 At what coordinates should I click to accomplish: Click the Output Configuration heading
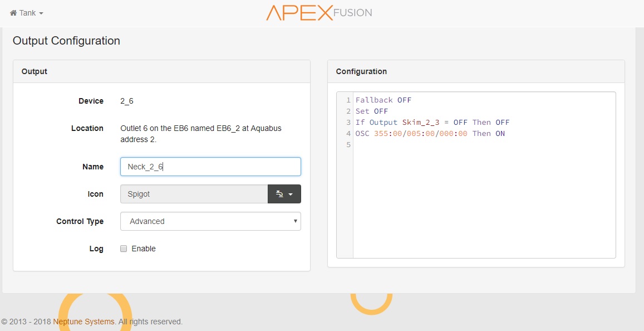(x=67, y=41)
